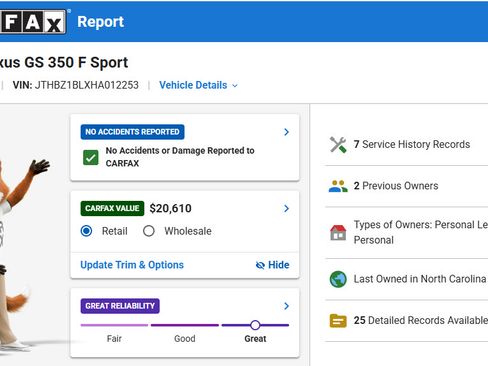488x366 pixels.
Task: Click the NO ACCIDENTS REPORTED badge
Action: [x=132, y=132]
